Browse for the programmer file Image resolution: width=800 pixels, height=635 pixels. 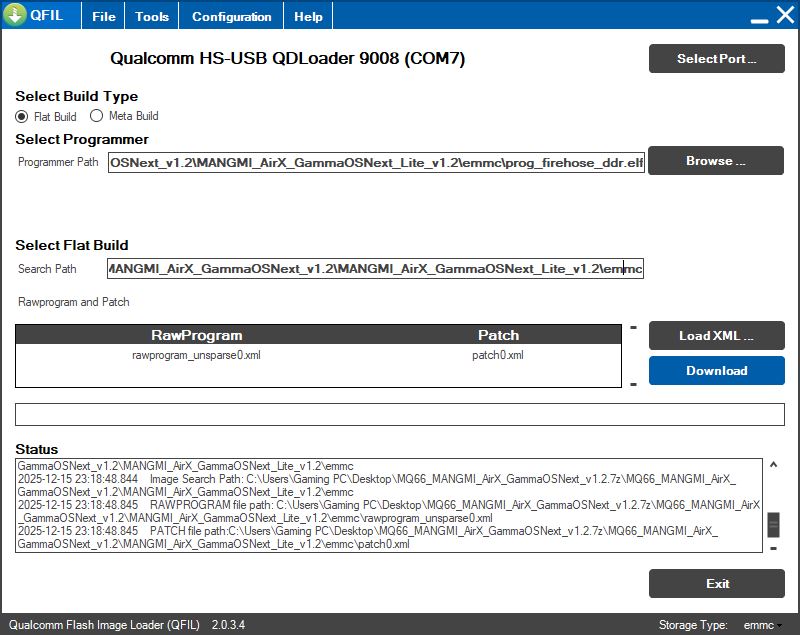pos(716,161)
